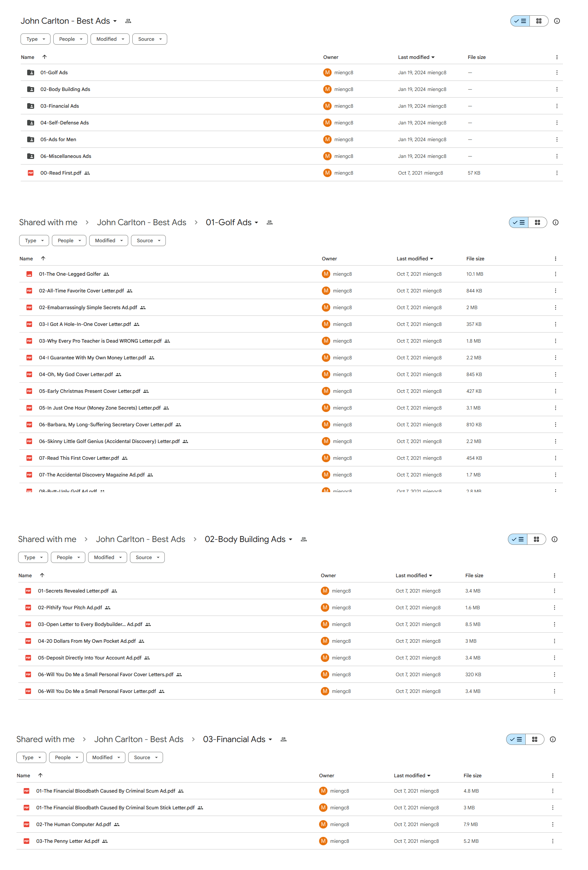Open Type filter in John Carlton - Best Ads section
Image resolution: width=588 pixels, height=870 pixels.
coord(36,39)
